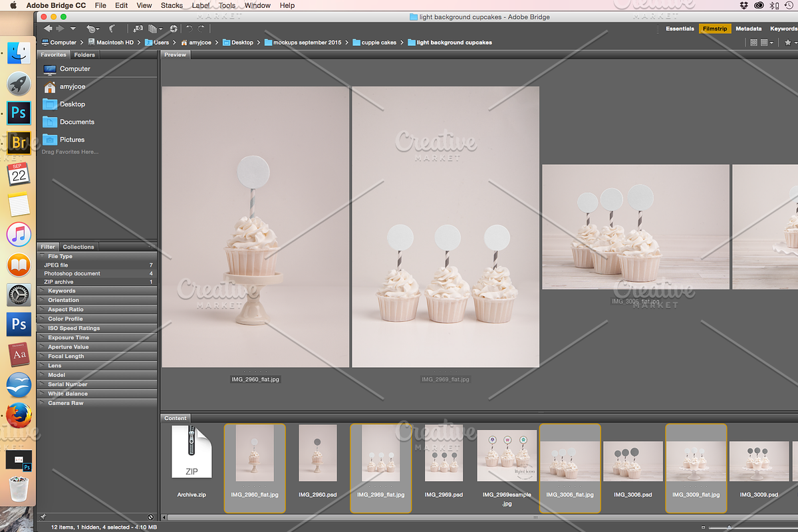Click the thumbnail quality grid icon
Viewport: 798px width, 532px height.
pos(753,43)
